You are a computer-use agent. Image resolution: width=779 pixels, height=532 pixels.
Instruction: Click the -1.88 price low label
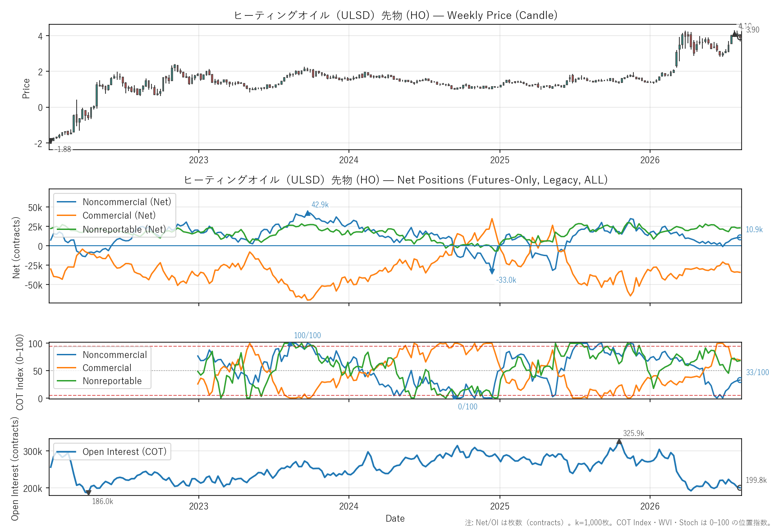[x=63, y=149]
